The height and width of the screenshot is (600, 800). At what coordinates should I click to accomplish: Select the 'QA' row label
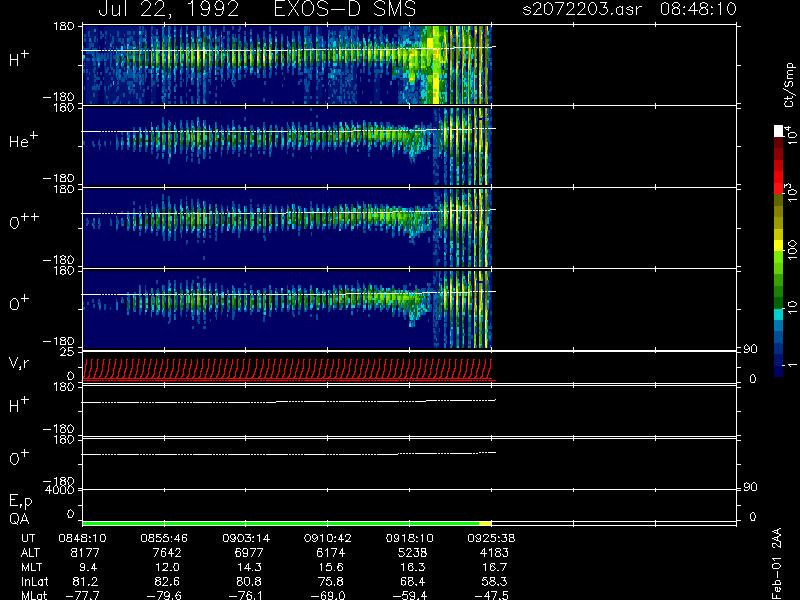[19, 519]
